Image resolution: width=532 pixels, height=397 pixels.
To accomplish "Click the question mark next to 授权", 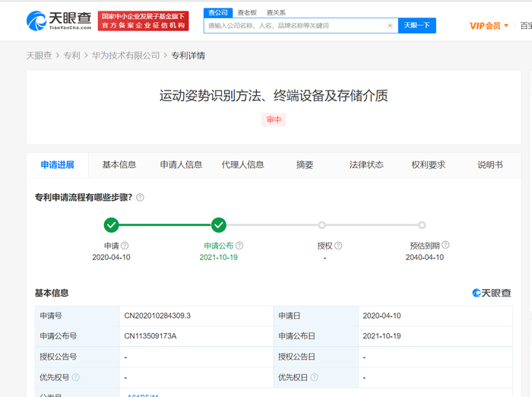I will [338, 246].
